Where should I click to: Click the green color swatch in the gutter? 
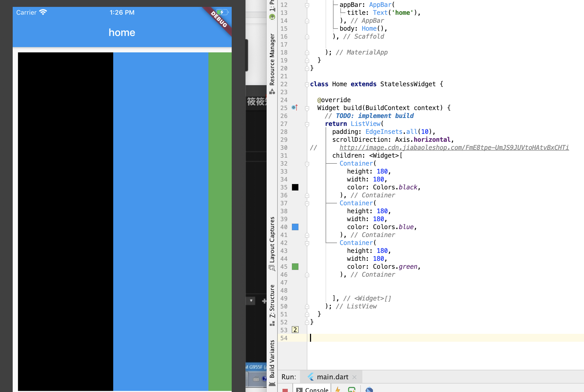point(295,267)
